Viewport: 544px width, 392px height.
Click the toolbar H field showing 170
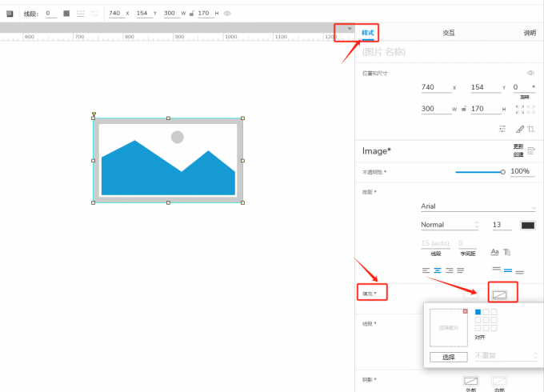click(206, 13)
